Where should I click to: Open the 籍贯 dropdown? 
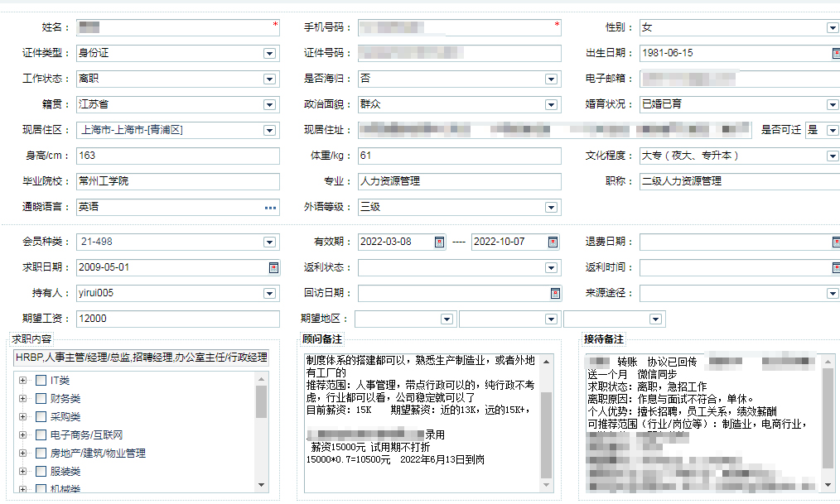coord(269,105)
